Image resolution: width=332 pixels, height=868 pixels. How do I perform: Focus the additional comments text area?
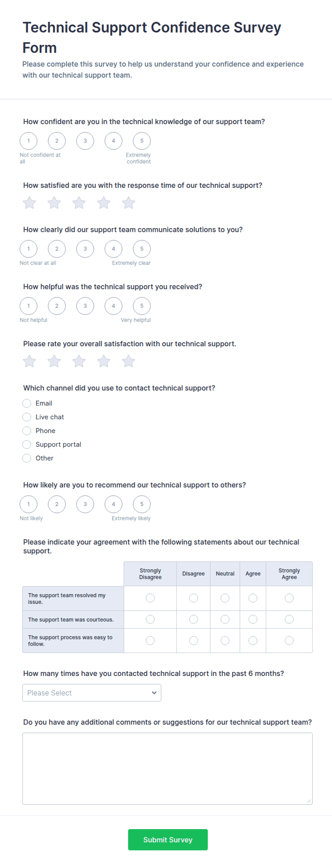[167, 768]
